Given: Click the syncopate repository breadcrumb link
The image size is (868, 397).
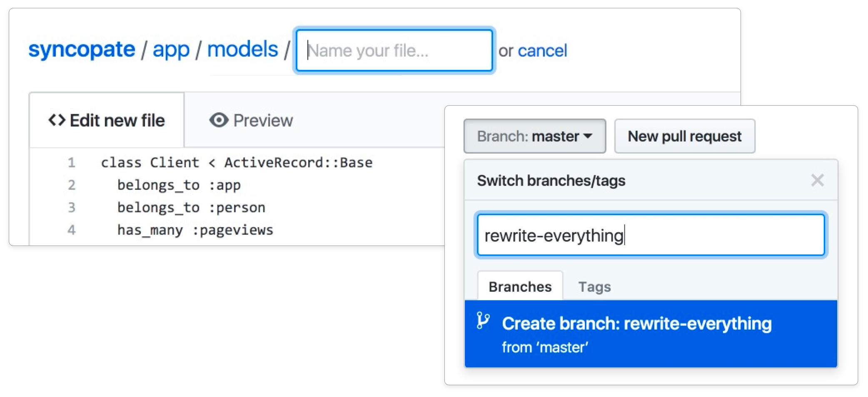Looking at the screenshot, I should click(82, 50).
